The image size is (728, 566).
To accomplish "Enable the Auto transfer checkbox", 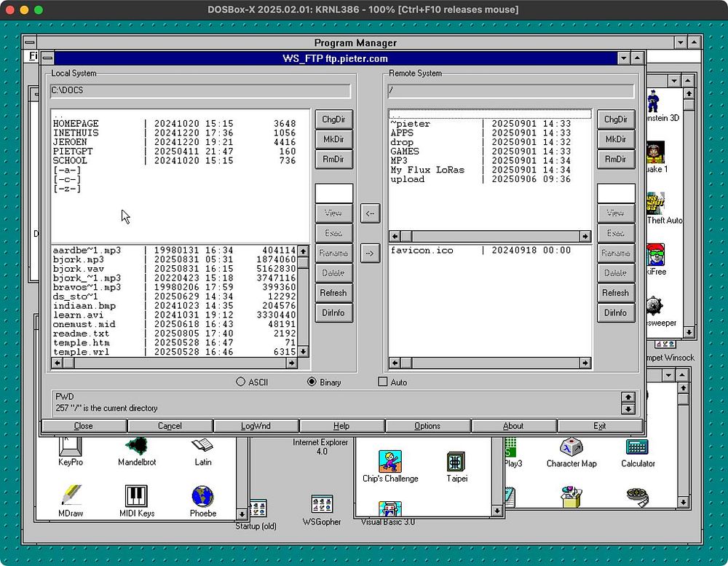I will 383,382.
